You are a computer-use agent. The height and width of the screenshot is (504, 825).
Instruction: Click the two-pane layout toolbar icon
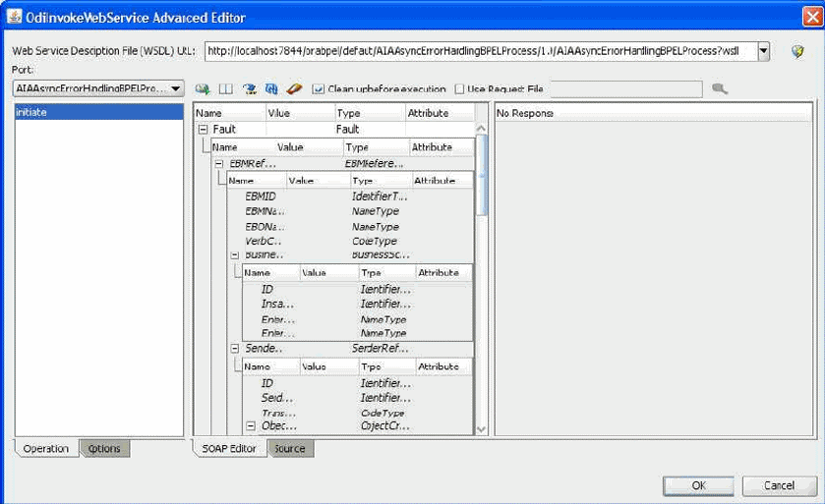(x=226, y=88)
